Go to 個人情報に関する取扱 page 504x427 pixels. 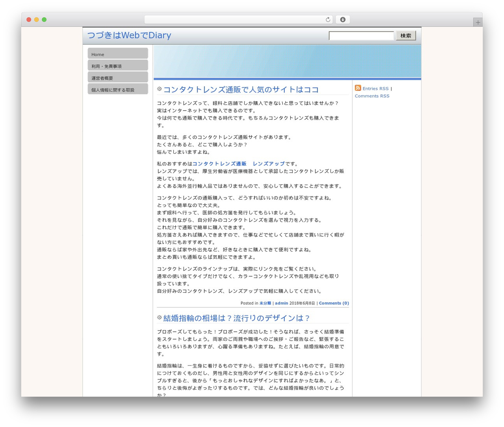click(x=118, y=89)
